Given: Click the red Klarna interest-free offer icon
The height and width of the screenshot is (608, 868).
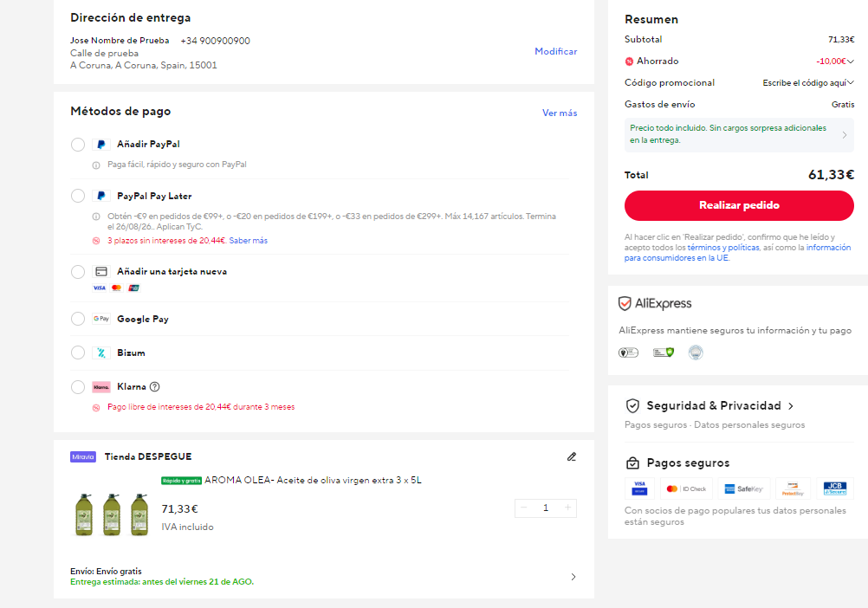Looking at the screenshot, I should [96, 408].
